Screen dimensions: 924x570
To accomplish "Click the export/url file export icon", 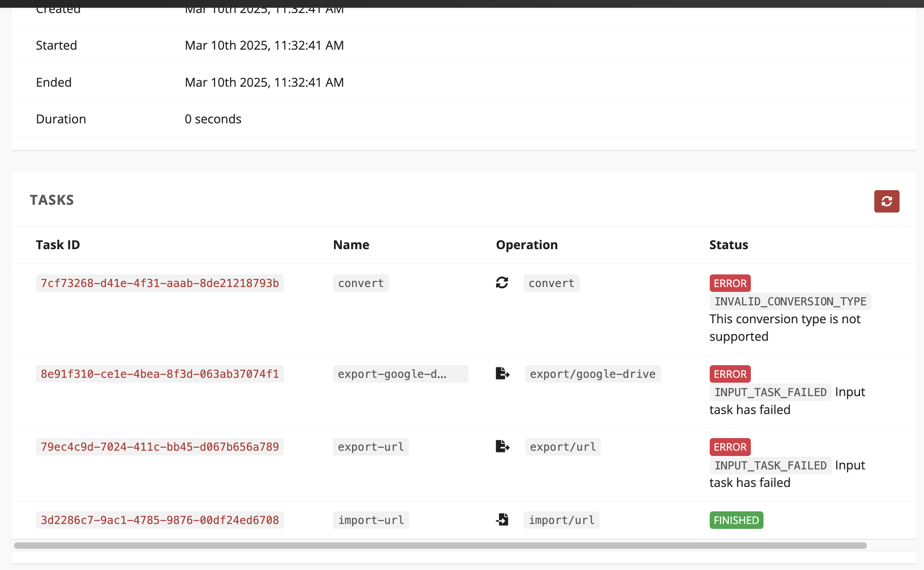I will coord(502,446).
